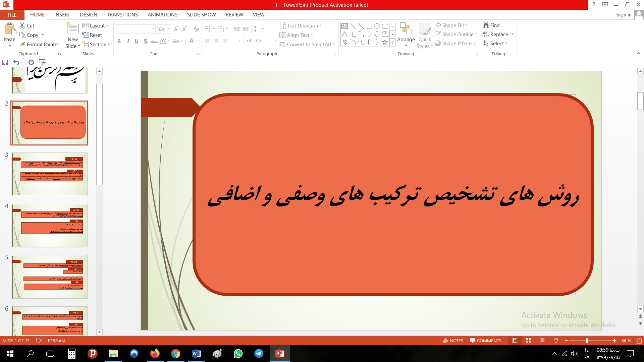The width and height of the screenshot is (644, 362).
Task: Select slide 4 thumbnail
Action: point(49,225)
